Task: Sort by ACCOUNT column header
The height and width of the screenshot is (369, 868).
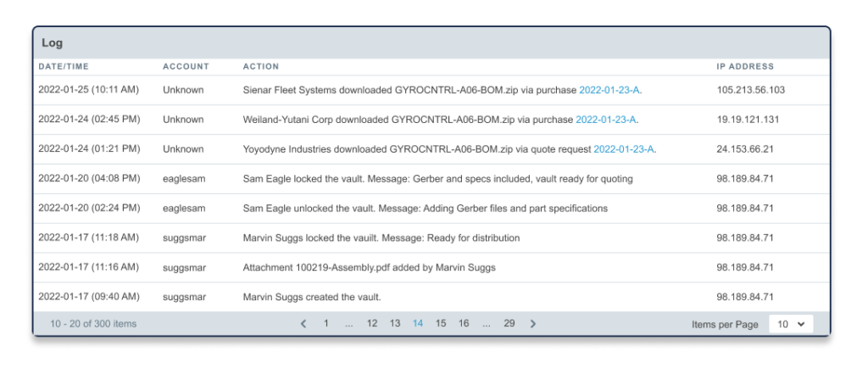Action: tap(186, 66)
